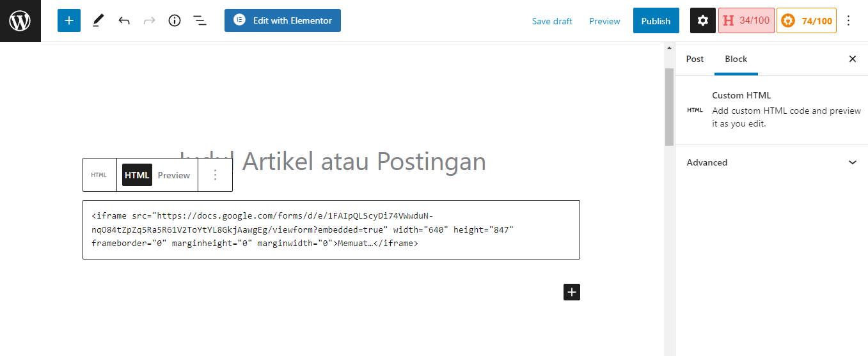The image size is (868, 356).
Task: Add a block with the black plus
Action: pyautogui.click(x=572, y=292)
